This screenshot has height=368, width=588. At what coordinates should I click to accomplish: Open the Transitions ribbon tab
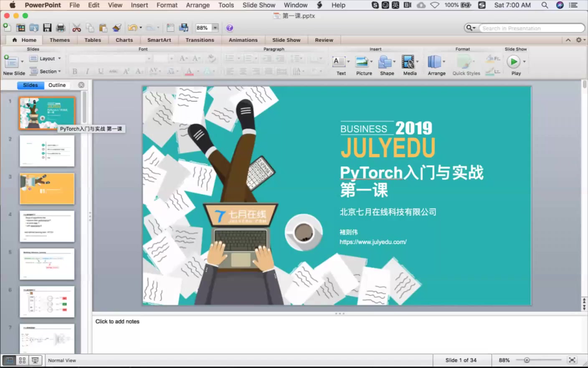pyautogui.click(x=200, y=40)
